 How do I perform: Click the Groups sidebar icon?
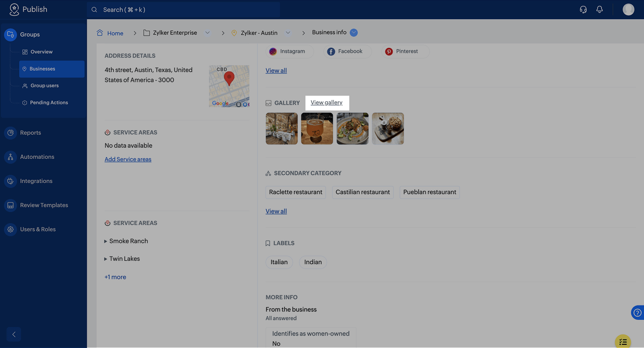(10, 34)
